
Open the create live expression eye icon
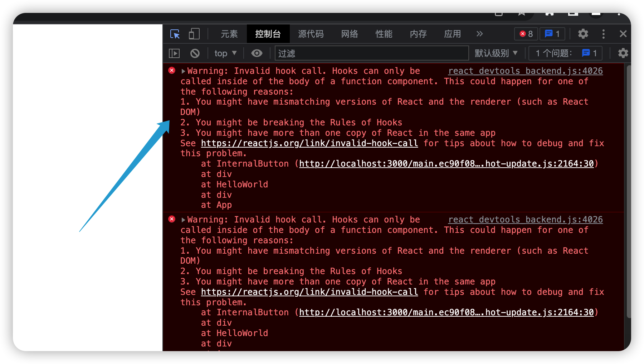(257, 53)
